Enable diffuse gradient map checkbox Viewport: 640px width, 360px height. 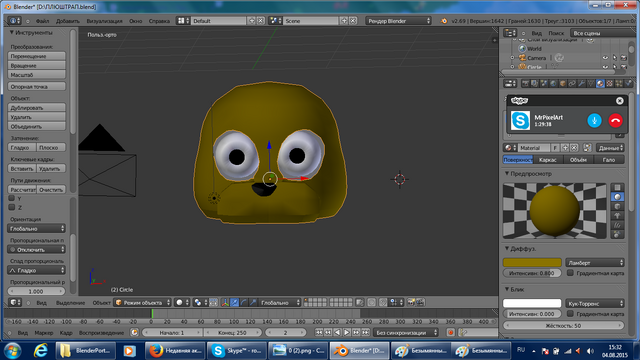(571, 273)
